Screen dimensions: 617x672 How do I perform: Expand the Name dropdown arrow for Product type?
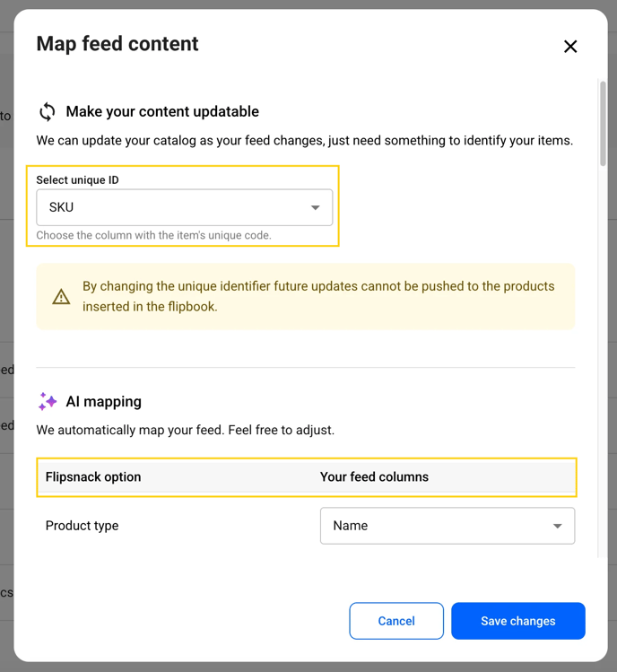(x=557, y=526)
